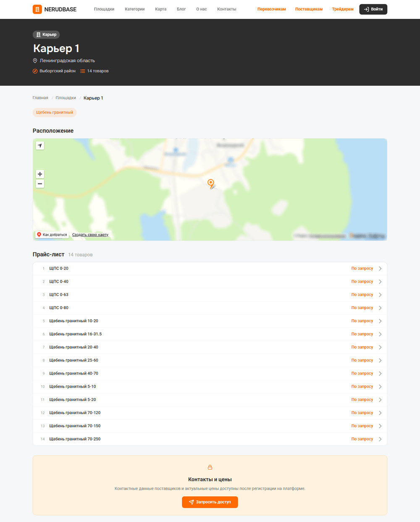Image resolution: width=420 pixels, height=522 pixels.
Task: Click По запросу for Щебень гранитный 70-150
Action: [x=362, y=426]
